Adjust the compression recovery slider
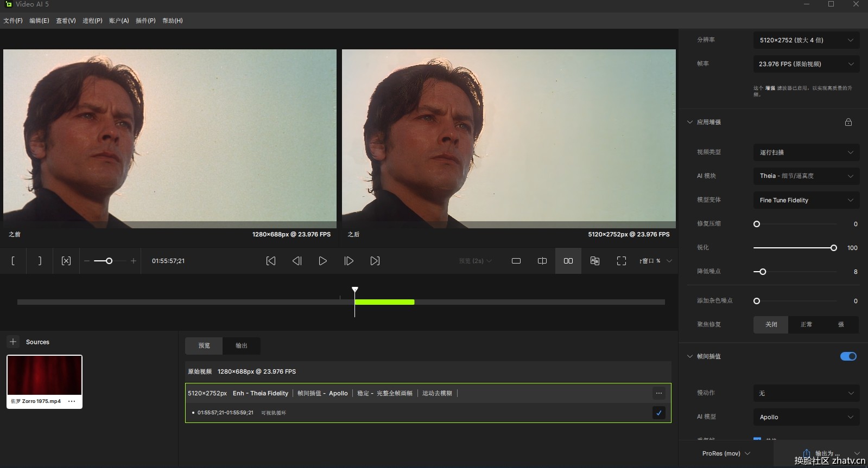 [x=757, y=224]
